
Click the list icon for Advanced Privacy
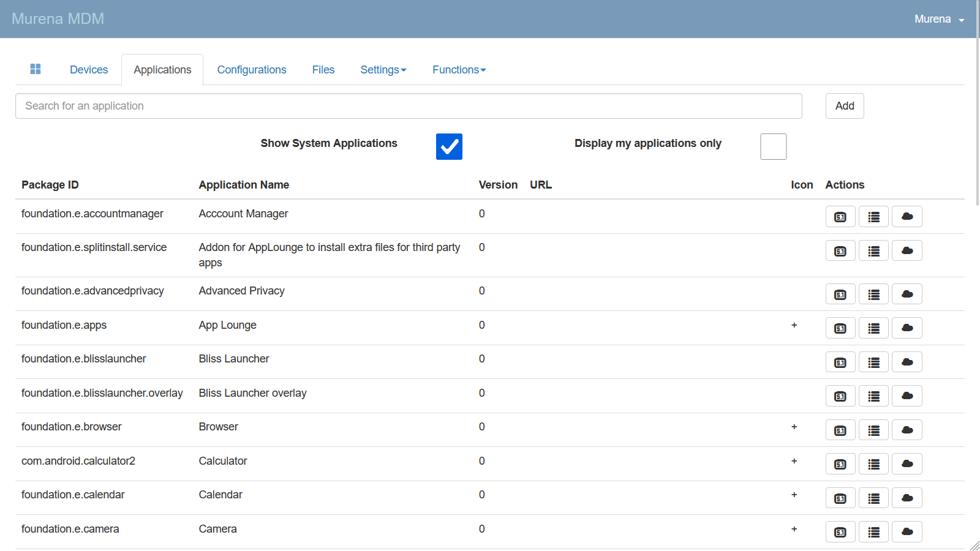[873, 294]
